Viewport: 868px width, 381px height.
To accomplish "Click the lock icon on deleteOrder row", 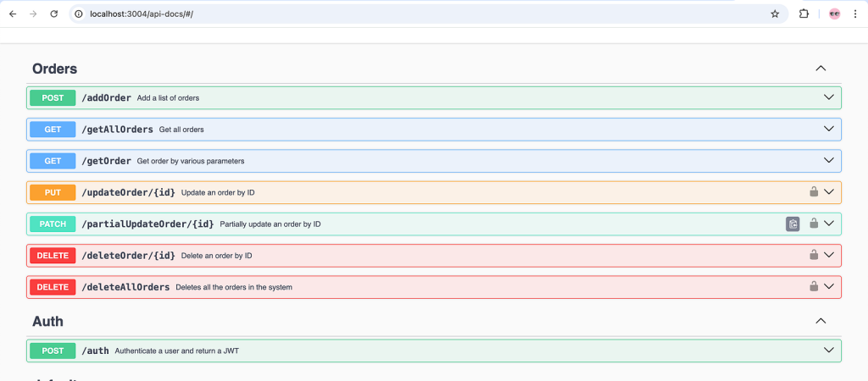I will tap(814, 255).
